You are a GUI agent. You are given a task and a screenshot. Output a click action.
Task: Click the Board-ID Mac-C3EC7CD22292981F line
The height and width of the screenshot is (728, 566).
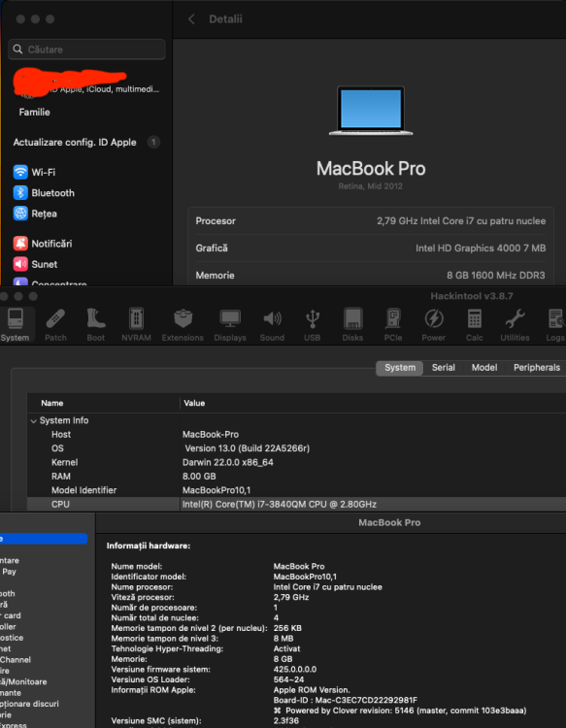346,700
